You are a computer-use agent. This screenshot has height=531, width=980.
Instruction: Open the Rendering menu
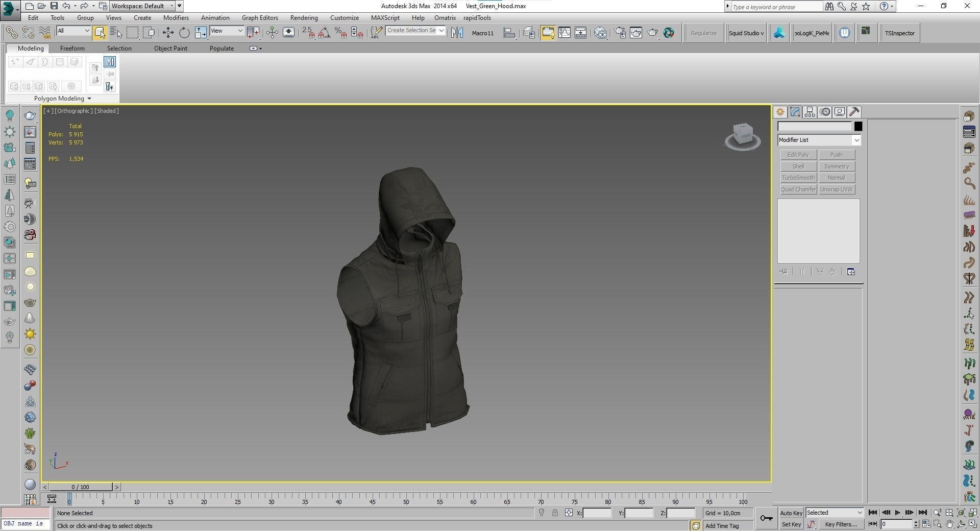pyautogui.click(x=304, y=18)
